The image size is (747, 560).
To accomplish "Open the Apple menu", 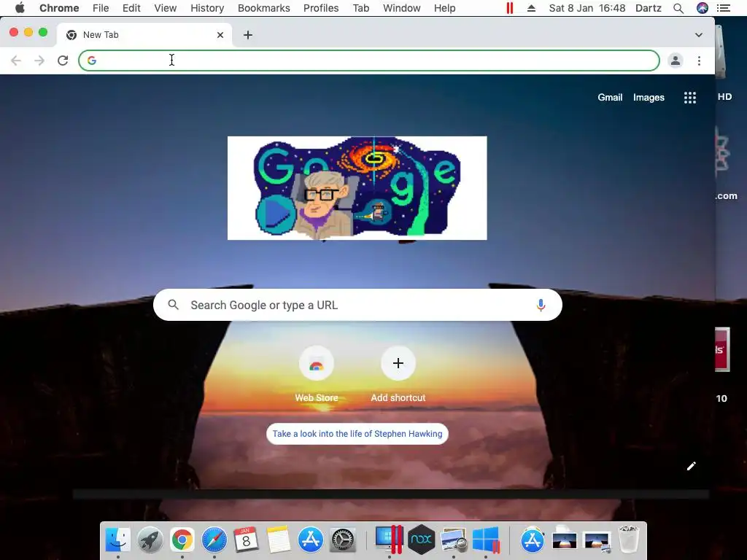I will (20, 8).
